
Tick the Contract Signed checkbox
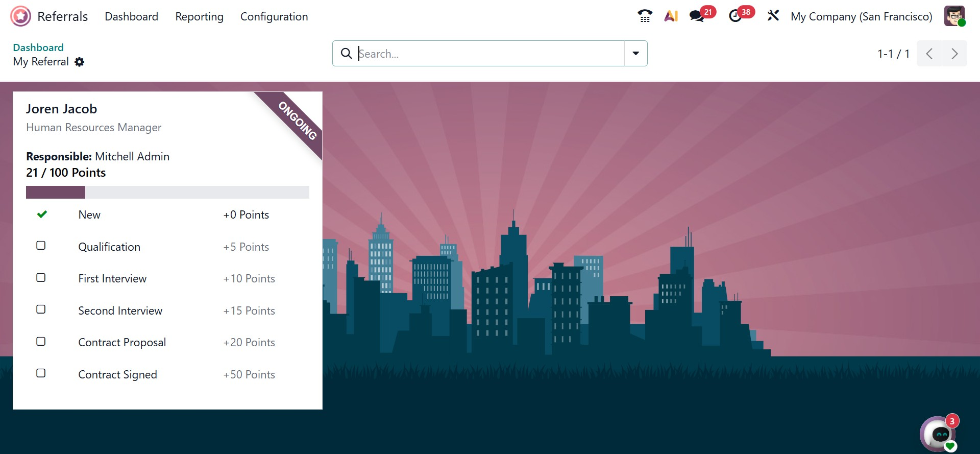[x=41, y=373]
